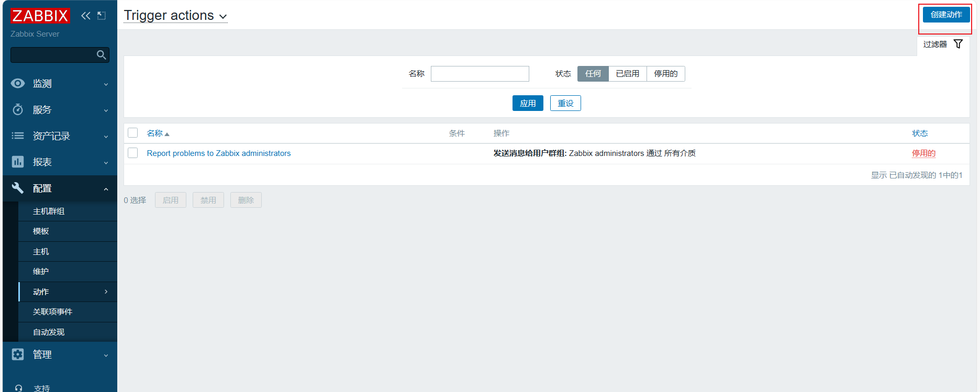
Task: Click the headset icon for 支持
Action: 19,388
